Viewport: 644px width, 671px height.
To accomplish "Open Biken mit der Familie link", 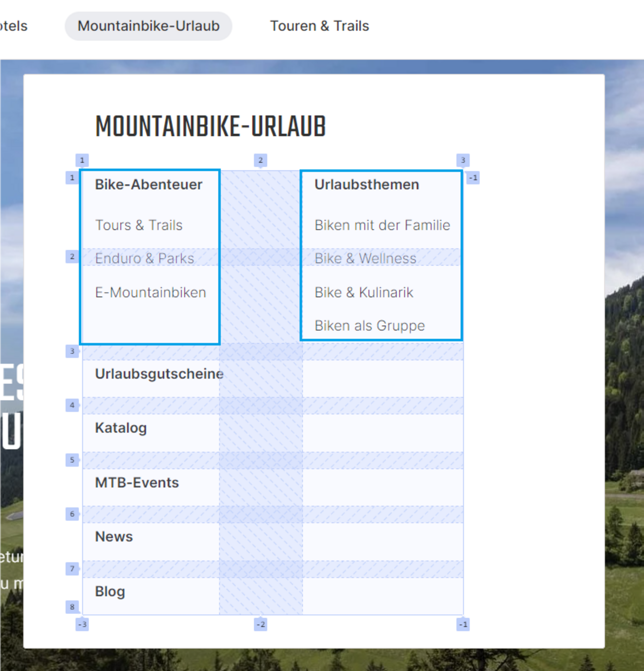I will [382, 225].
